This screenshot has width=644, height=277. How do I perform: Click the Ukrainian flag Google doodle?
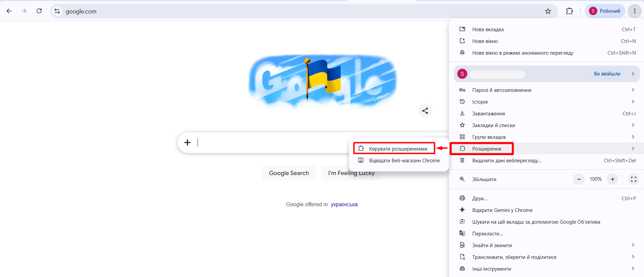pyautogui.click(x=323, y=81)
